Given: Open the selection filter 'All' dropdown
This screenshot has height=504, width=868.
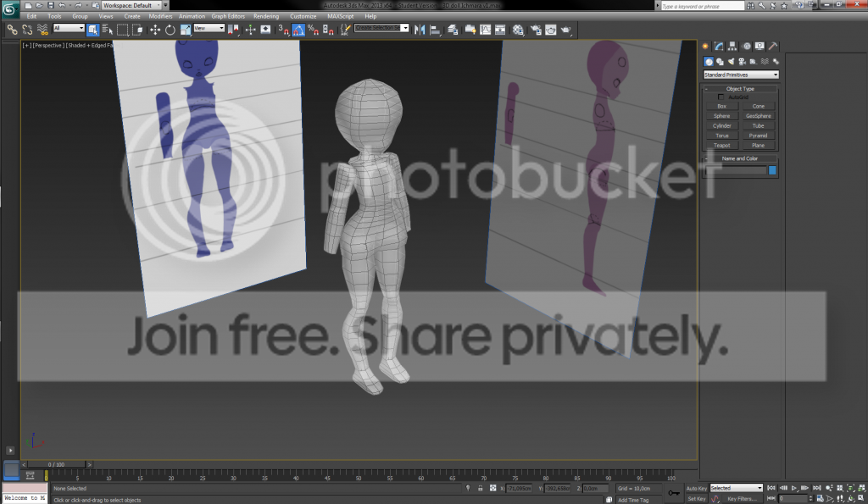Looking at the screenshot, I should (x=69, y=28).
